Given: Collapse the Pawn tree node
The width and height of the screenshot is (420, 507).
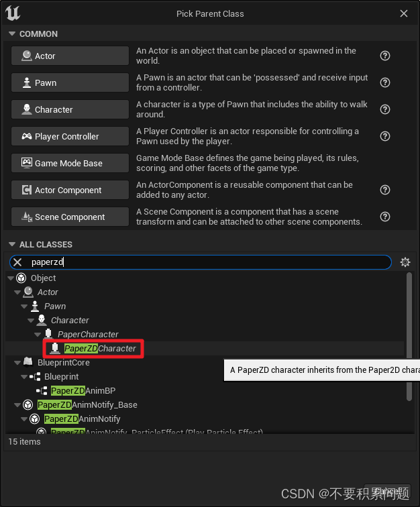Looking at the screenshot, I should (x=24, y=306).
